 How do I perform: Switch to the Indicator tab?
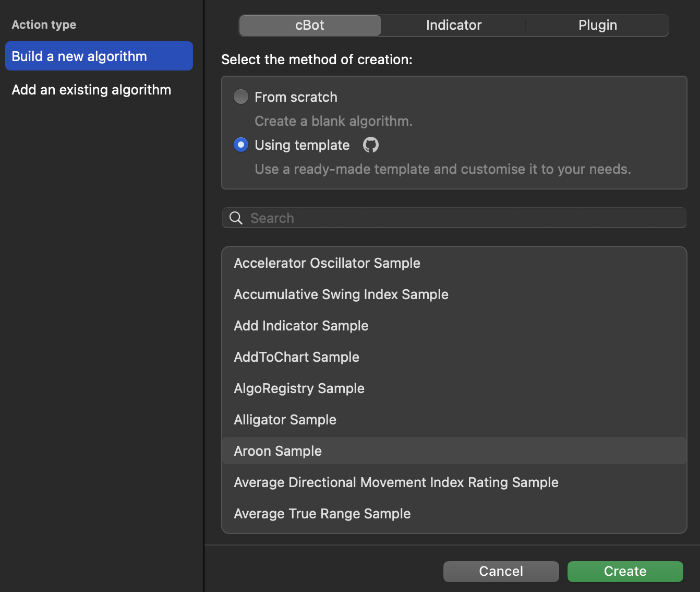click(x=453, y=26)
